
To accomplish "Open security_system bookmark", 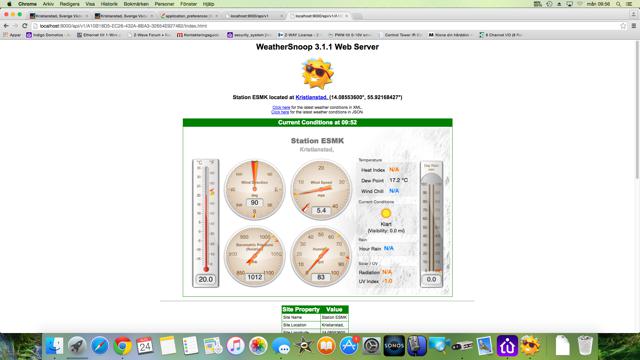I will click(x=249, y=35).
